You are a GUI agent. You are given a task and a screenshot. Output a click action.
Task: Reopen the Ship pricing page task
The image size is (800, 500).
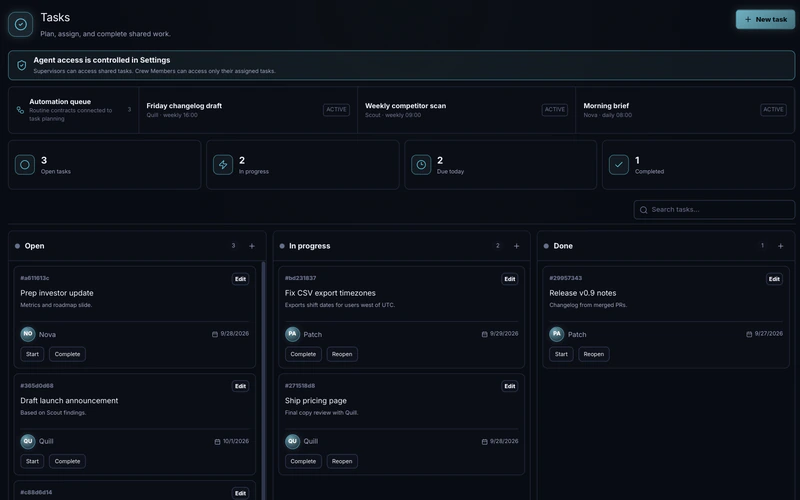pyautogui.click(x=342, y=461)
